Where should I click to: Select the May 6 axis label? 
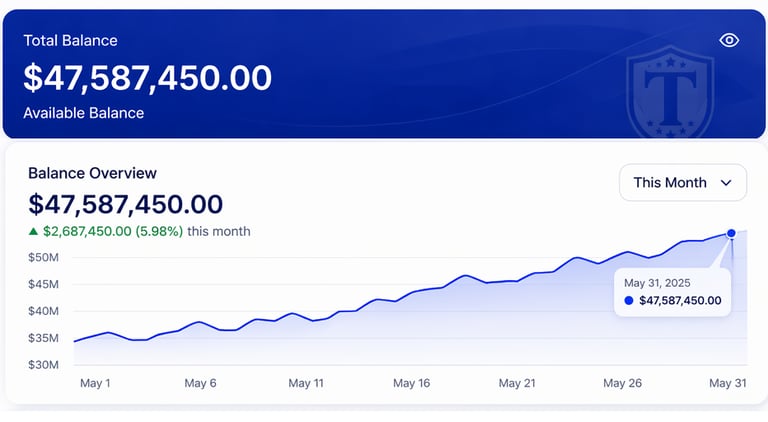[200, 383]
